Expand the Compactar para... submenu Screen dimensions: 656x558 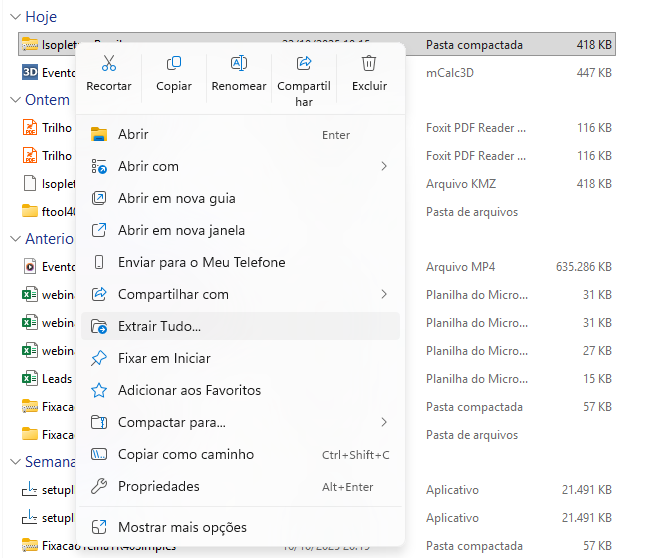[171, 423]
